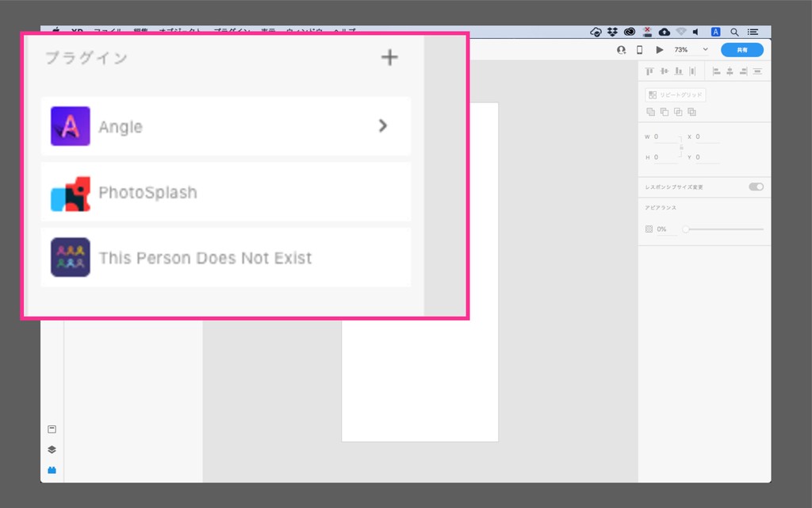Image resolution: width=812 pixels, height=508 pixels.
Task: Select 'This Person Does Not Exist' text
Action: 205,258
